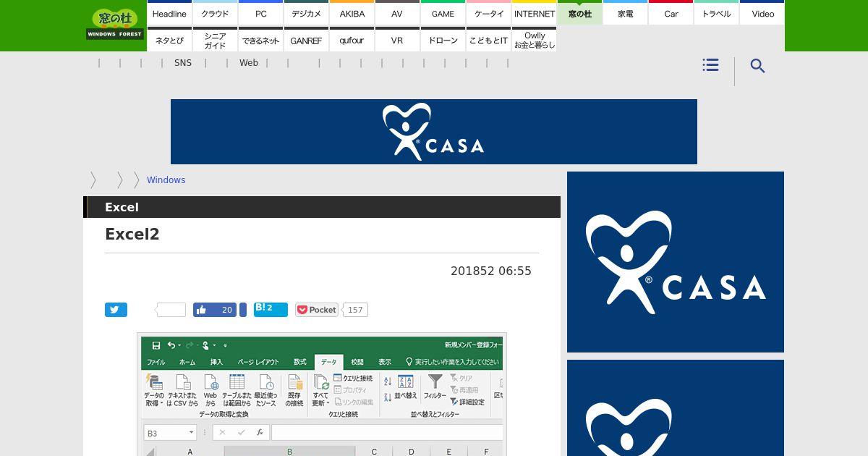
Task: Visit the シニアガイド site link
Action: [215, 39]
